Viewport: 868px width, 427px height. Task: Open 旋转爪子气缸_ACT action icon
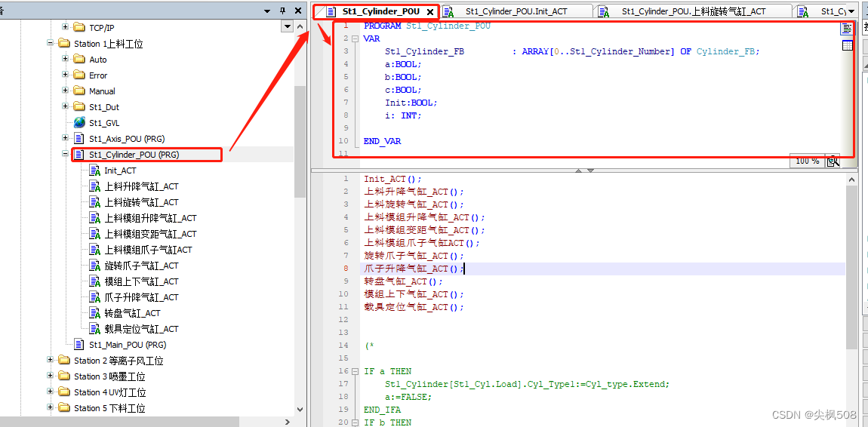[94, 266]
